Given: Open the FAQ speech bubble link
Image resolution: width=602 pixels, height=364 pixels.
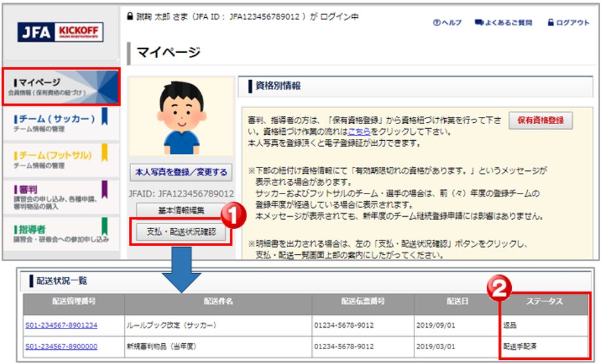Looking at the screenshot, I should click(479, 23).
